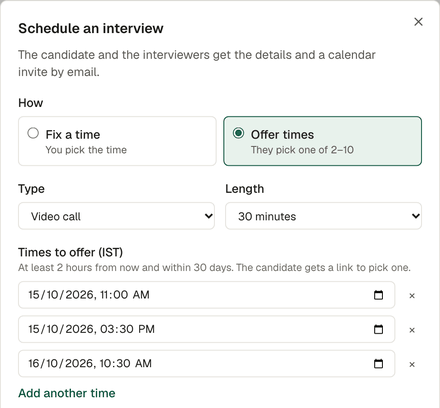Open calendar picker for 15/10/2026 03:30 PM

(x=378, y=329)
